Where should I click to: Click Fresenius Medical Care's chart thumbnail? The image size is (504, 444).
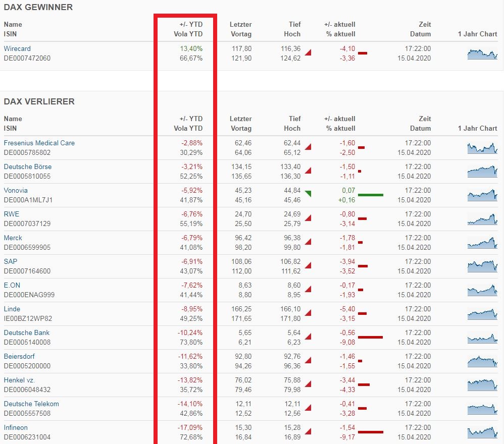(x=482, y=148)
